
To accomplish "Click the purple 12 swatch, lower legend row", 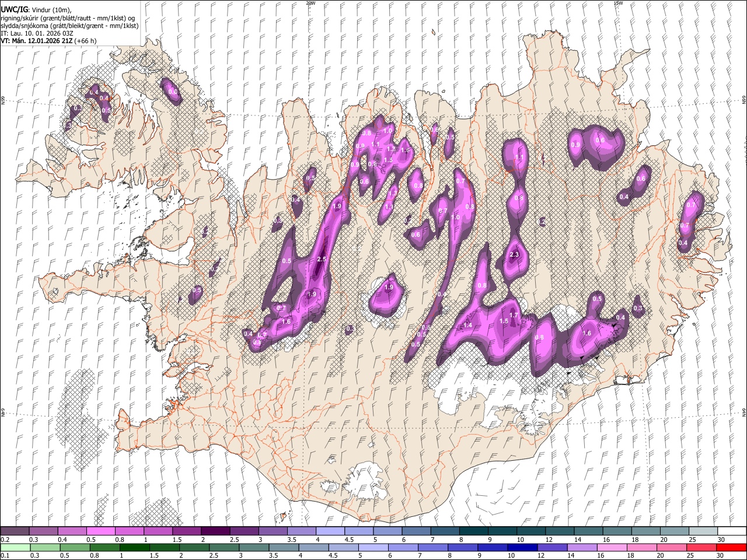I will [551, 547].
